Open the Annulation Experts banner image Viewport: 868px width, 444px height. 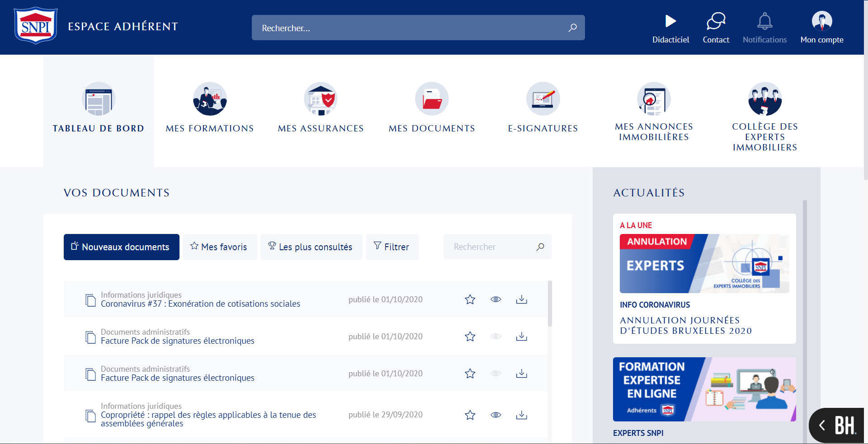(704, 263)
